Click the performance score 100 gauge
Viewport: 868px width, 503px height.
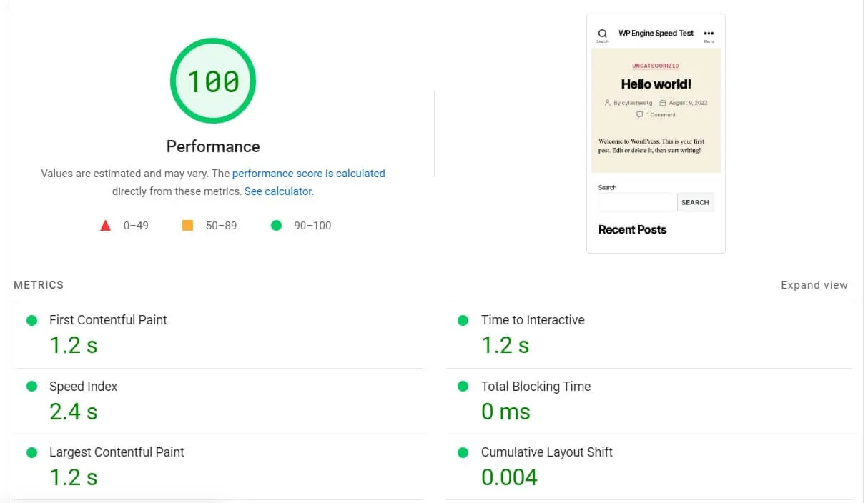[x=213, y=81]
